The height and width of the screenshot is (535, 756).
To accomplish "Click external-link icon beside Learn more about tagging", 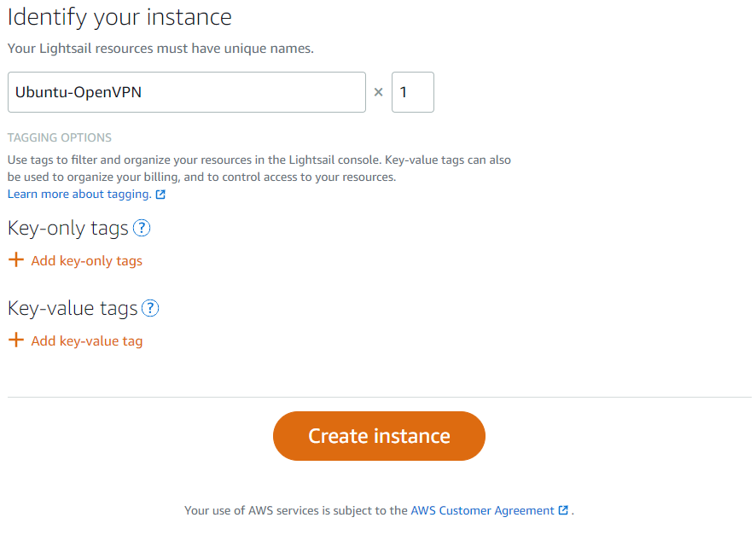I will tap(160, 195).
